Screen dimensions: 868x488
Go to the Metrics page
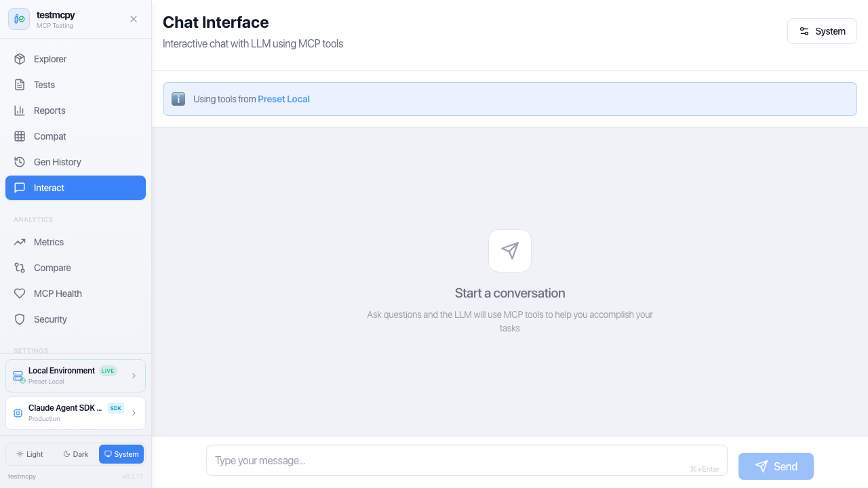pyautogui.click(x=49, y=242)
